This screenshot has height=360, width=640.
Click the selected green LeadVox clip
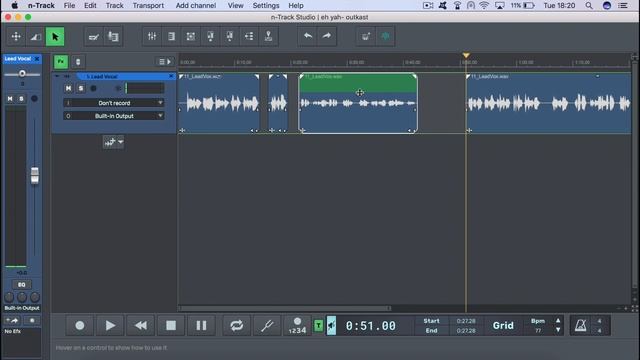tap(358, 103)
